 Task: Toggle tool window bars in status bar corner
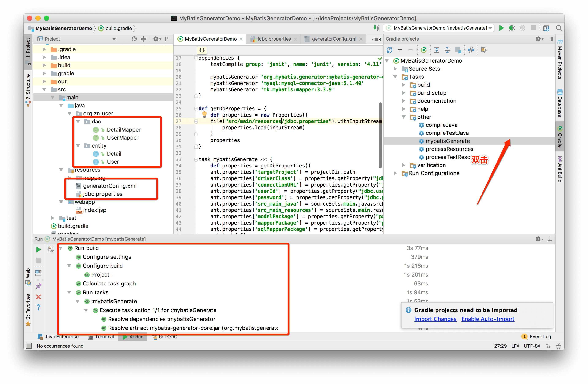pyautogui.click(x=29, y=346)
